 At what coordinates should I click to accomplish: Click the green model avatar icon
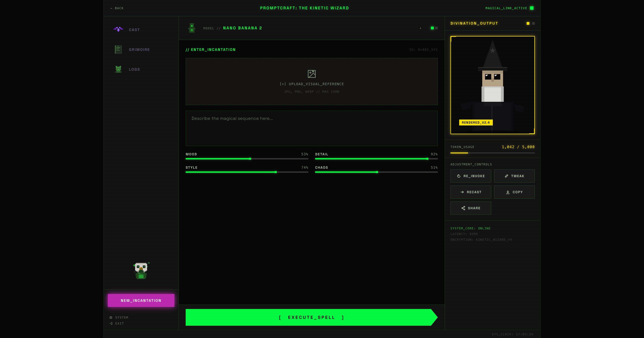(x=192, y=28)
